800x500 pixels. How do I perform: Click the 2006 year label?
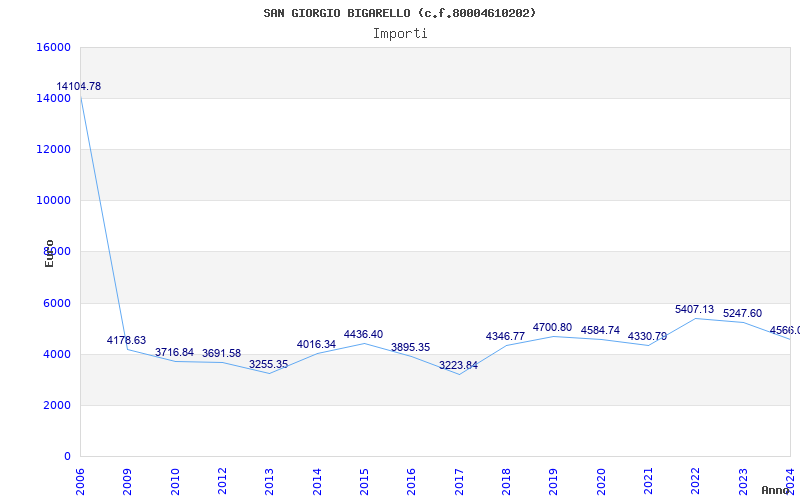coord(80,481)
